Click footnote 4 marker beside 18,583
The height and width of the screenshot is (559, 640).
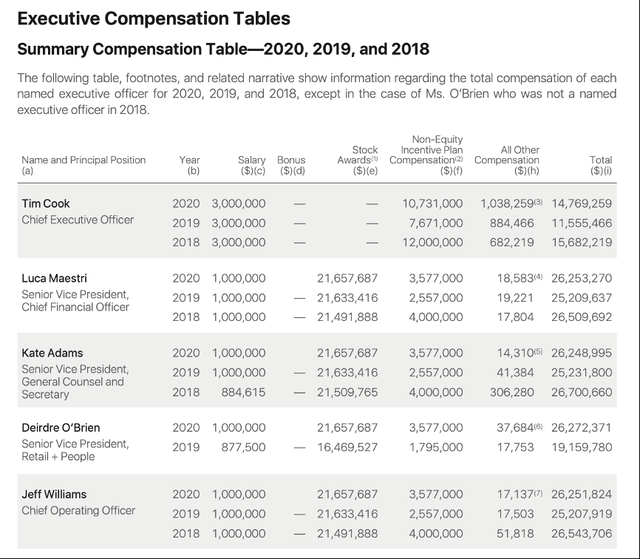coord(539,276)
